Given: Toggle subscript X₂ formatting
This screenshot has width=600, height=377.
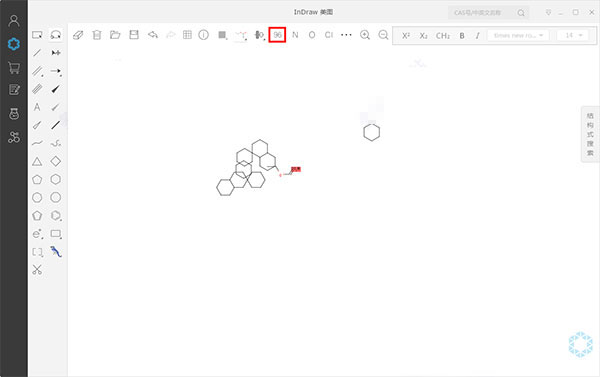Looking at the screenshot, I should click(423, 36).
